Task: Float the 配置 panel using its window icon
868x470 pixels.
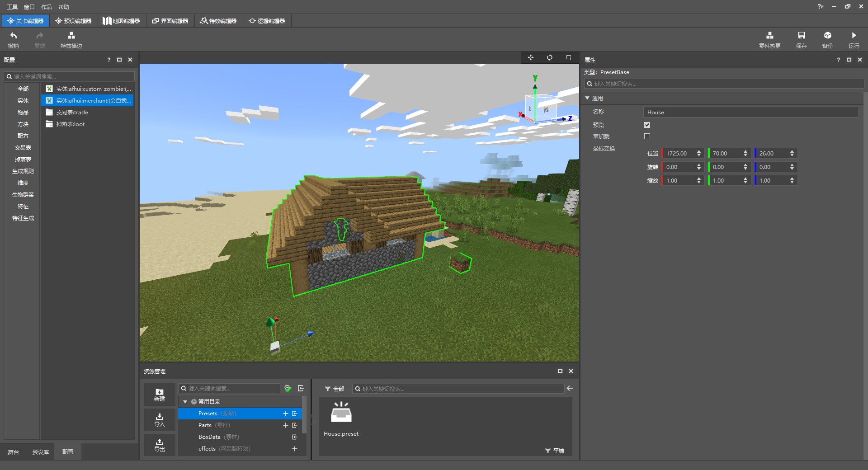Action: tap(119, 60)
